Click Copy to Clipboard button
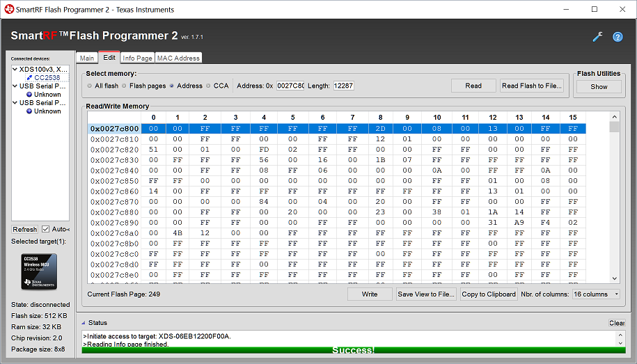637x364 pixels. [489, 294]
